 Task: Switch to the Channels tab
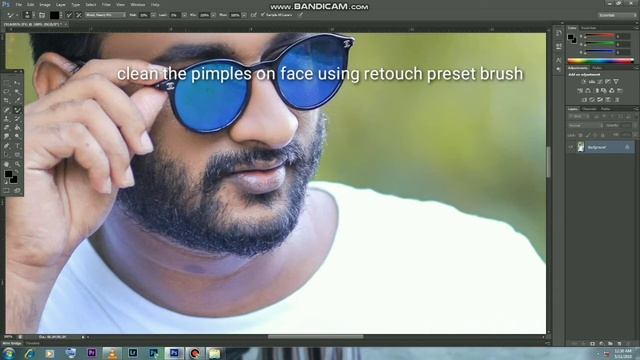pos(589,109)
